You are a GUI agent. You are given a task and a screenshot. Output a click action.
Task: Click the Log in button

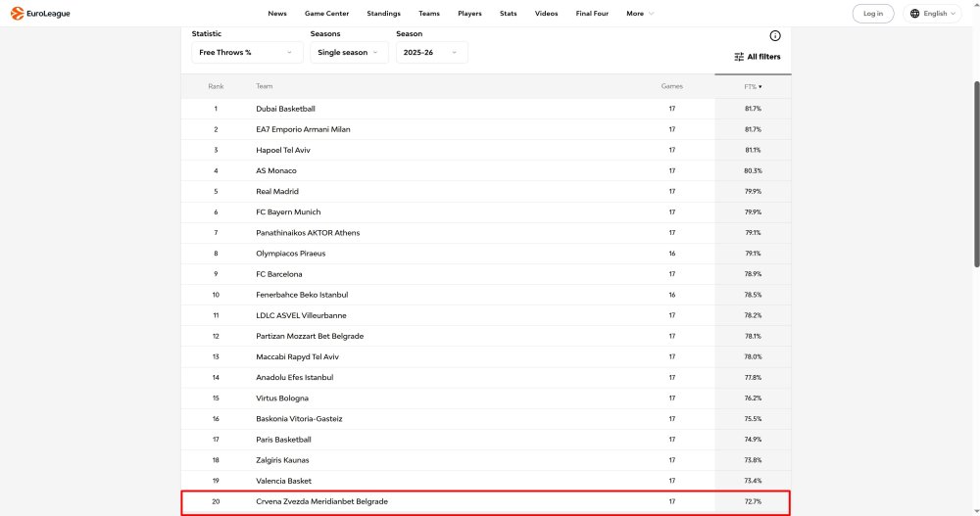click(873, 13)
